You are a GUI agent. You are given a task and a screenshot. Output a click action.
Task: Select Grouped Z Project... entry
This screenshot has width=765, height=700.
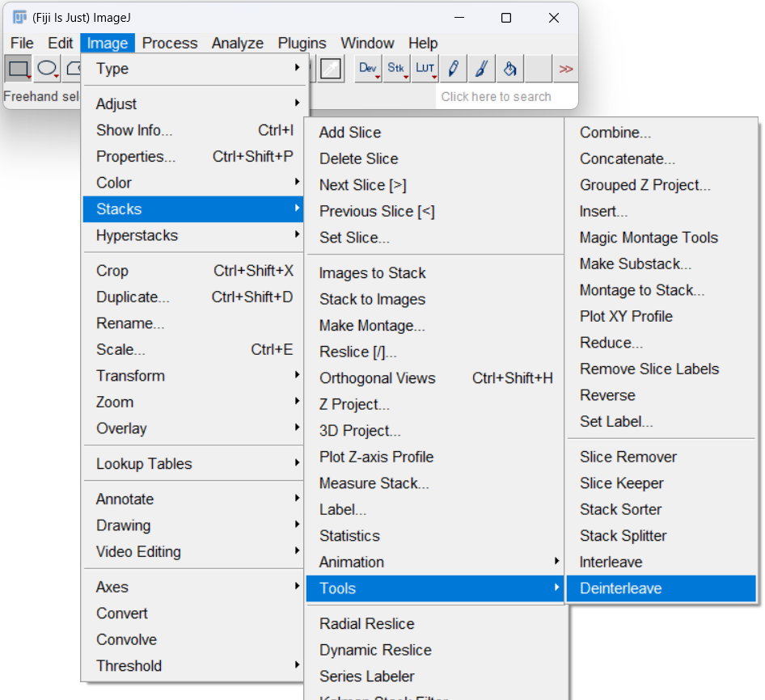click(661, 185)
